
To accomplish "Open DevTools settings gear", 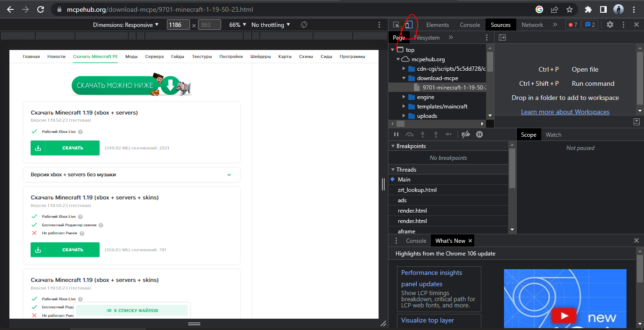I will 610,25.
